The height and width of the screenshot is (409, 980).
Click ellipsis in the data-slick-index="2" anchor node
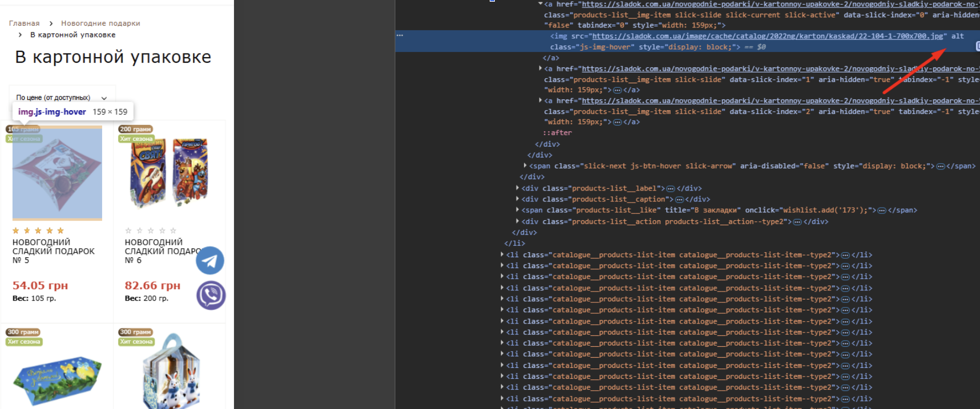(x=618, y=122)
